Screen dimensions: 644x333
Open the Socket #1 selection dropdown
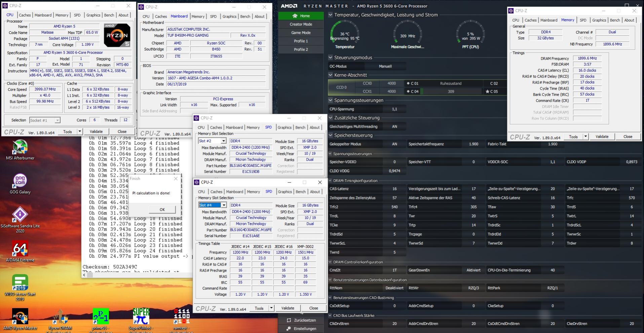[58, 120]
